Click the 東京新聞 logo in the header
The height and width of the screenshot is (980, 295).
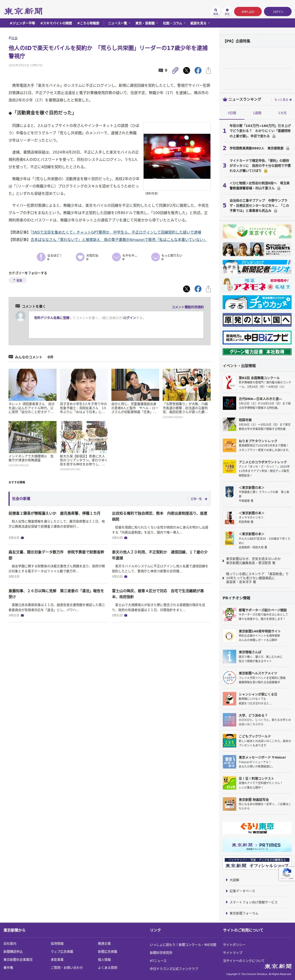pyautogui.click(x=23, y=11)
